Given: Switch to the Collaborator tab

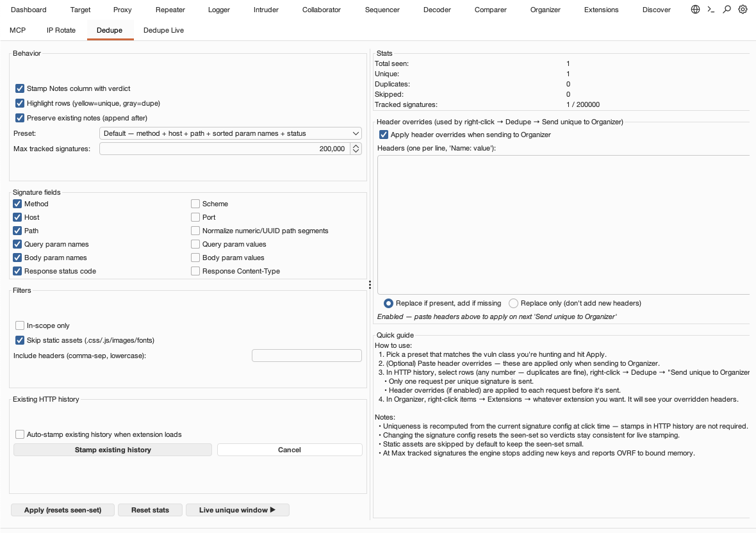Looking at the screenshot, I should click(322, 10).
